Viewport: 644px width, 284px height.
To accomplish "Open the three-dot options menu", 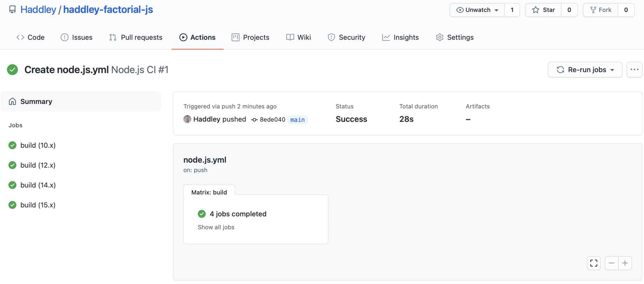I will click(x=634, y=70).
